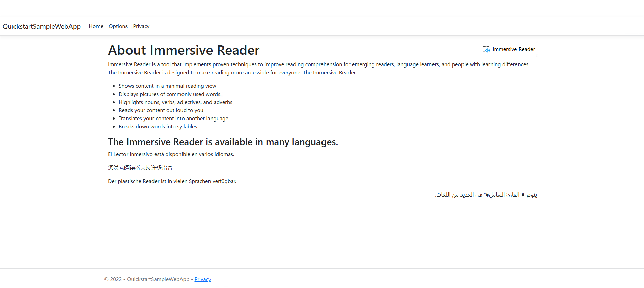
Task: Go to the Home nav item
Action: [96, 26]
